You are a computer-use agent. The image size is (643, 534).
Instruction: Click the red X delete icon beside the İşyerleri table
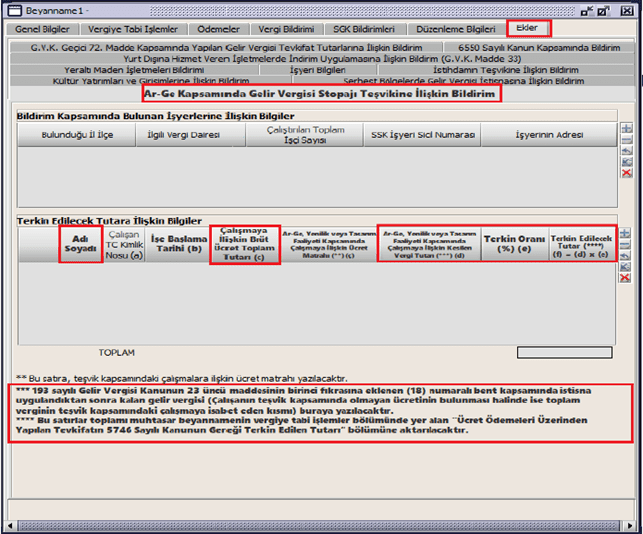(x=626, y=173)
